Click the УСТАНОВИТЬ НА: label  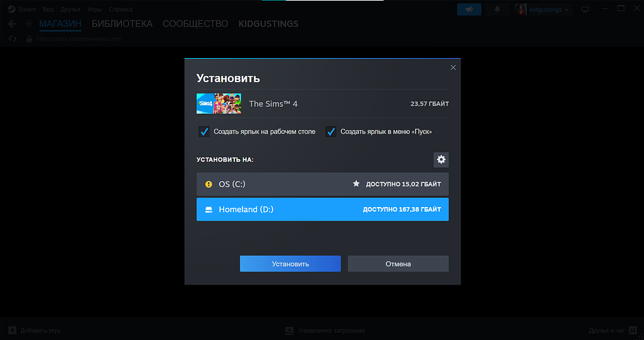click(x=225, y=160)
